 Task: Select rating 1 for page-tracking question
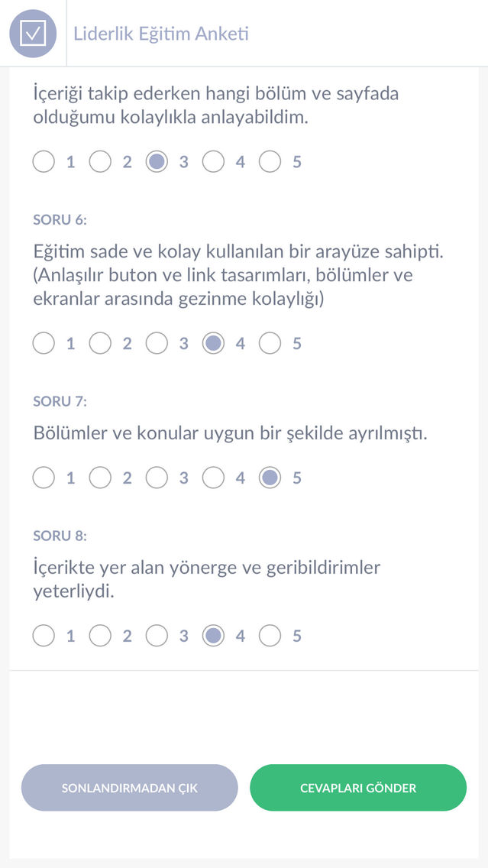44,162
